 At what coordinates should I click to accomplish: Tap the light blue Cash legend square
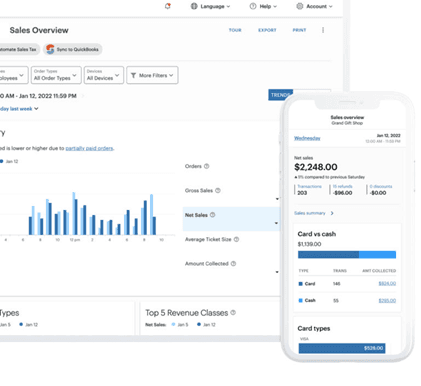(300, 301)
